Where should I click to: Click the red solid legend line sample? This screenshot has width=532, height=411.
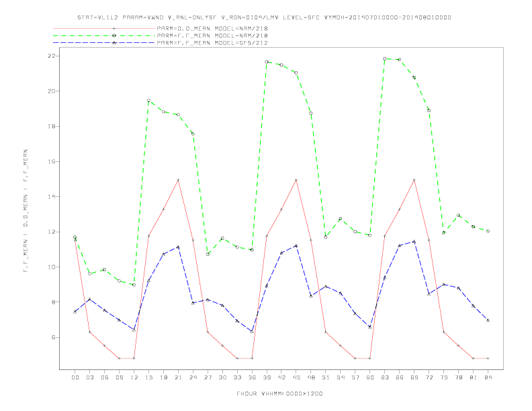[104, 28]
